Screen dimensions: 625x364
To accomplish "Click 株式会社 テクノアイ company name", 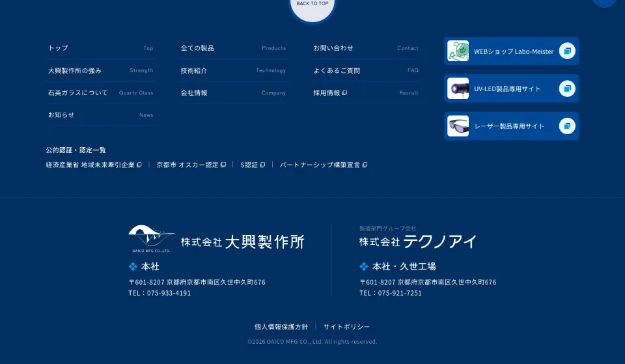I will pos(418,242).
